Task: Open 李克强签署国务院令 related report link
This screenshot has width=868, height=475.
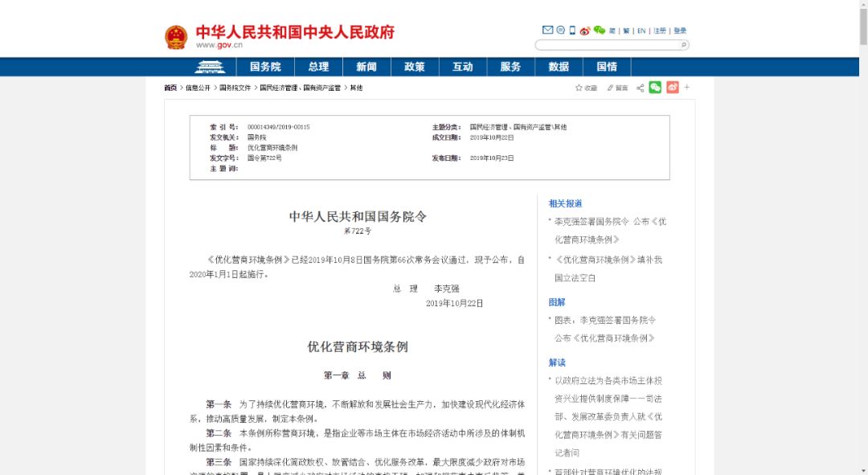Action: tap(611, 231)
